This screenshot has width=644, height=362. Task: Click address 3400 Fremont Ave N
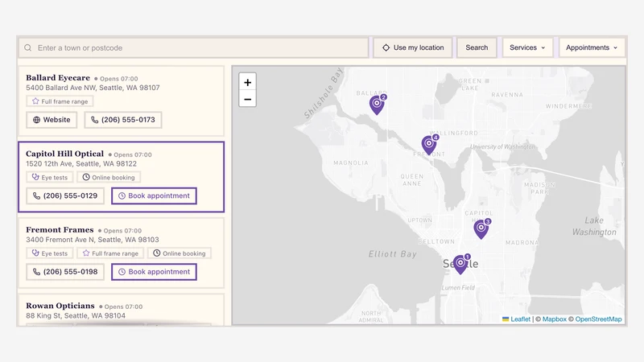coord(93,240)
